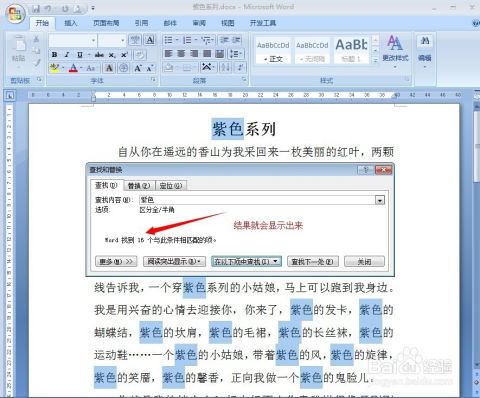Click the Numbering list icon
Screen dimensions: 480x398
(187, 40)
